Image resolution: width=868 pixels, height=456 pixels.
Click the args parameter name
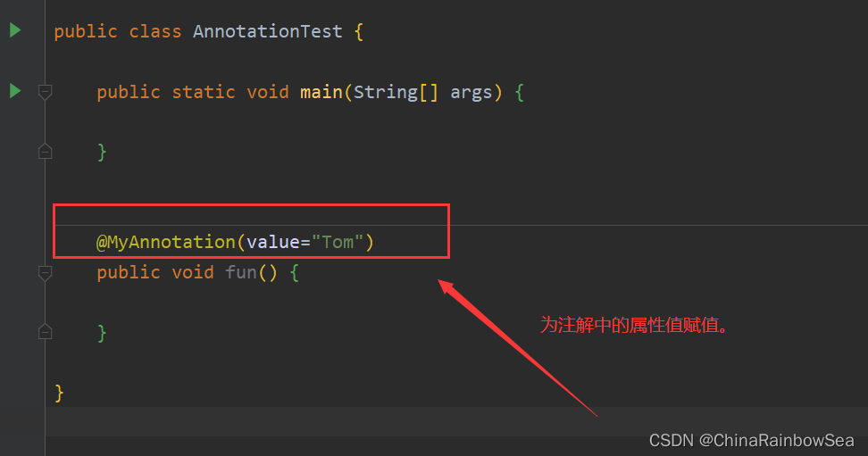[x=472, y=92]
